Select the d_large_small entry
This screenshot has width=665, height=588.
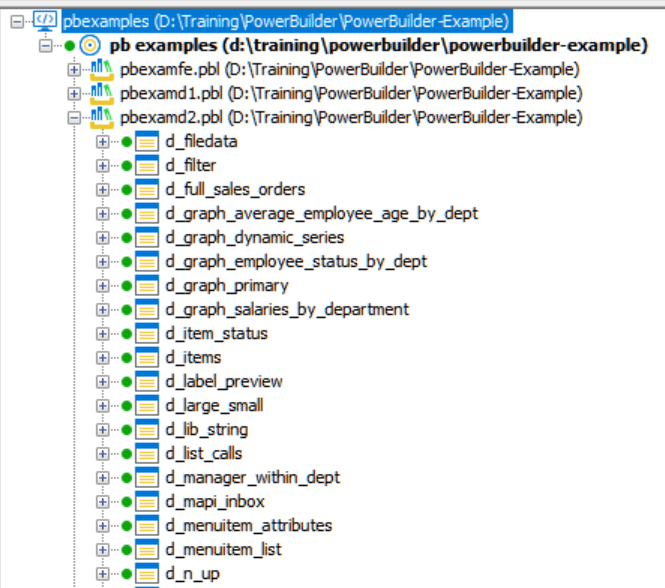pyautogui.click(x=215, y=406)
